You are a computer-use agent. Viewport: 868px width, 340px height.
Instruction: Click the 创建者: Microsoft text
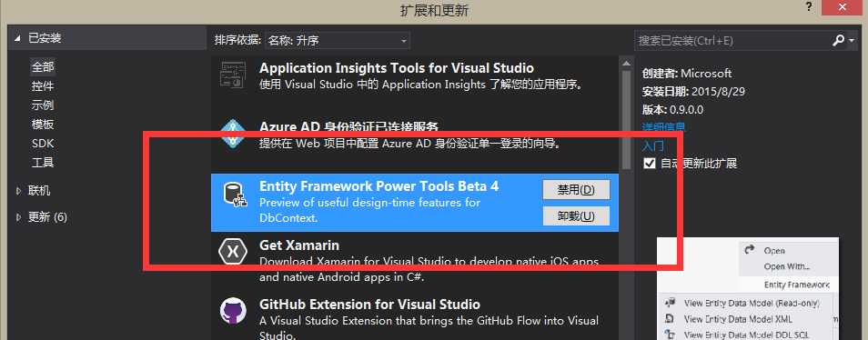686,73
